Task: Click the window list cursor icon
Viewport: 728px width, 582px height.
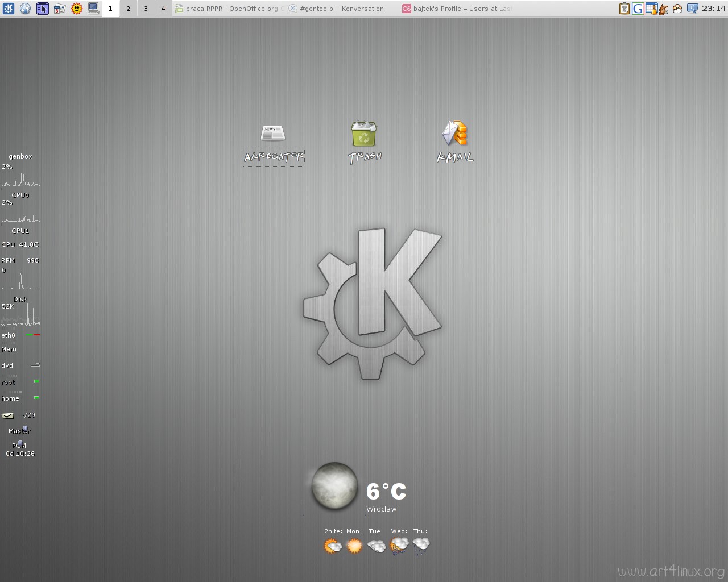Action: tap(42, 9)
